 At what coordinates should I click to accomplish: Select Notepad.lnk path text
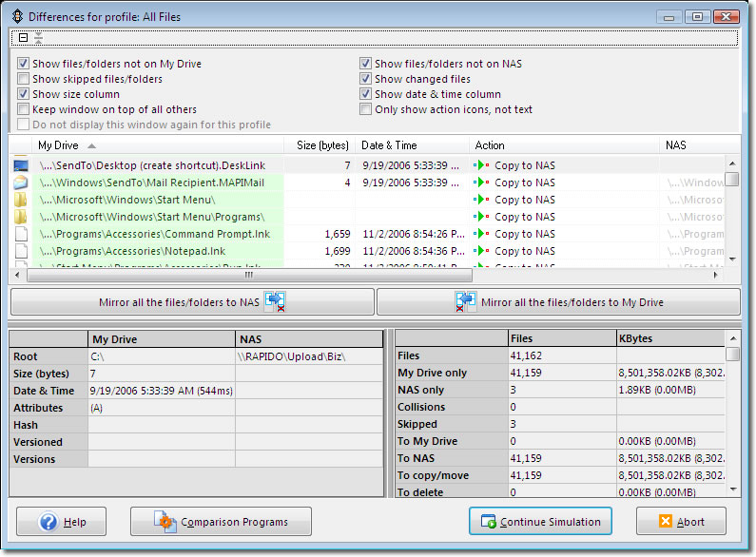pos(132,251)
